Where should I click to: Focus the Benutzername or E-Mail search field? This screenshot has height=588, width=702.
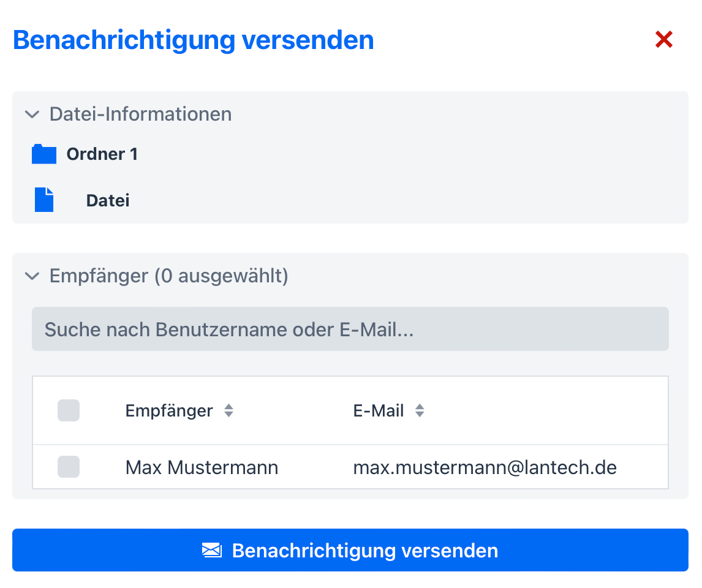350,330
